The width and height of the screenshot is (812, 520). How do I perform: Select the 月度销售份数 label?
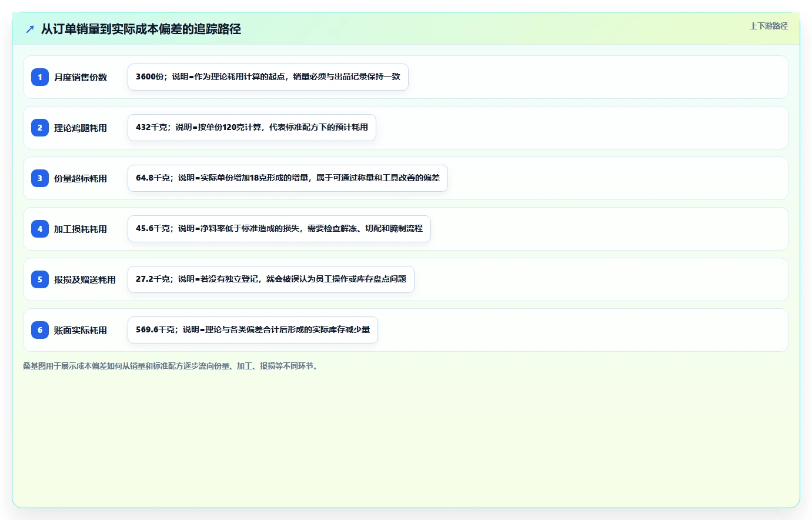point(81,77)
